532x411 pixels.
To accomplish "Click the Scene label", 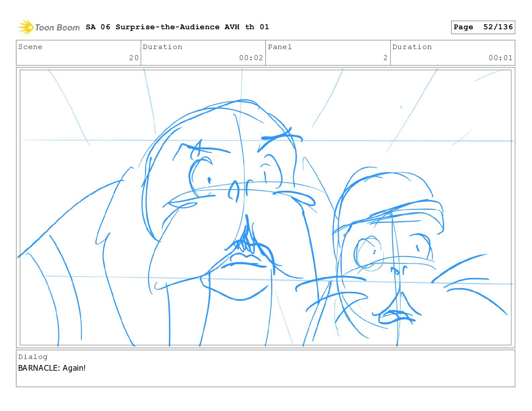I will point(30,47).
